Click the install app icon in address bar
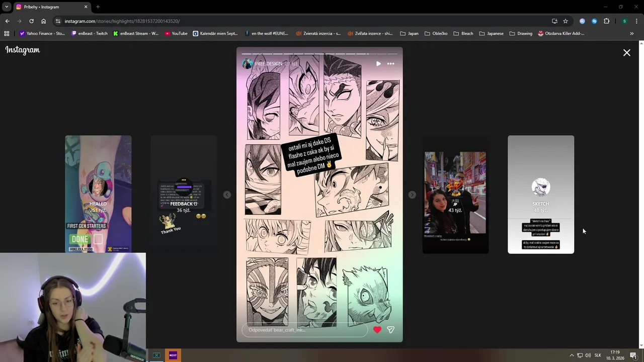 (554, 21)
